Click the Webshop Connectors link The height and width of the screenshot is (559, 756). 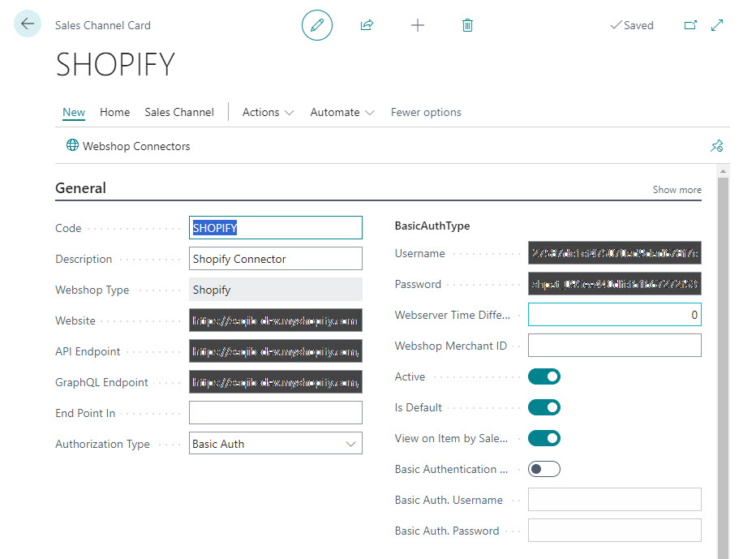[128, 146]
